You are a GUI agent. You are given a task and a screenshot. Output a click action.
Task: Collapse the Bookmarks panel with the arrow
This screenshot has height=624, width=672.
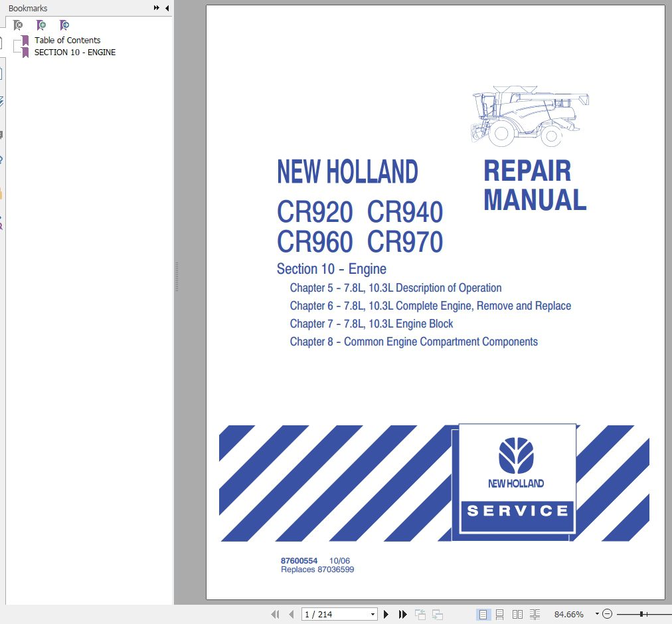pos(166,8)
